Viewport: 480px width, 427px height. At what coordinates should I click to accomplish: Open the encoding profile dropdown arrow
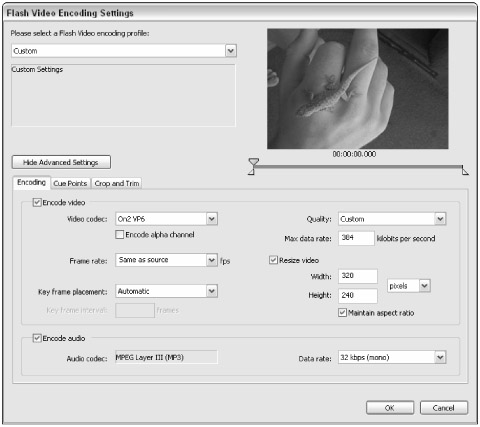tap(231, 51)
